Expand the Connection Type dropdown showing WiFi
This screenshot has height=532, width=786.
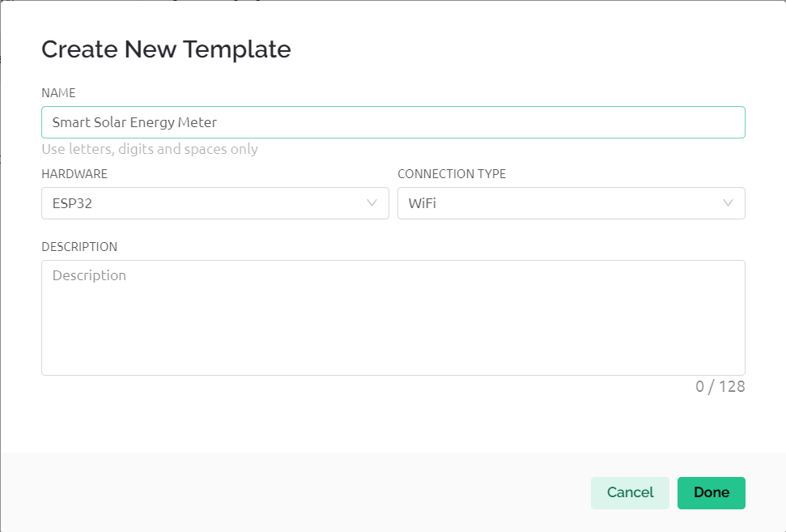pos(571,203)
